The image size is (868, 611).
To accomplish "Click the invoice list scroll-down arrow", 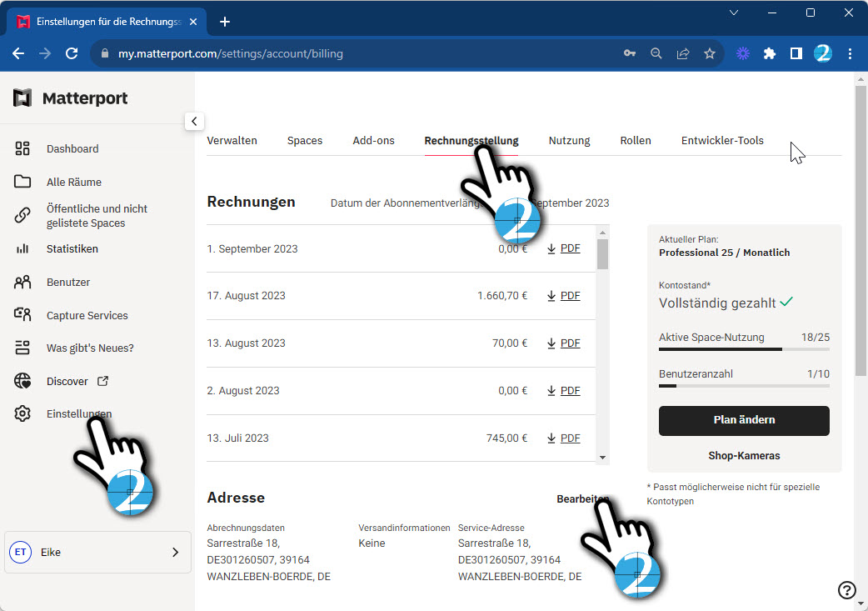I will (x=603, y=458).
